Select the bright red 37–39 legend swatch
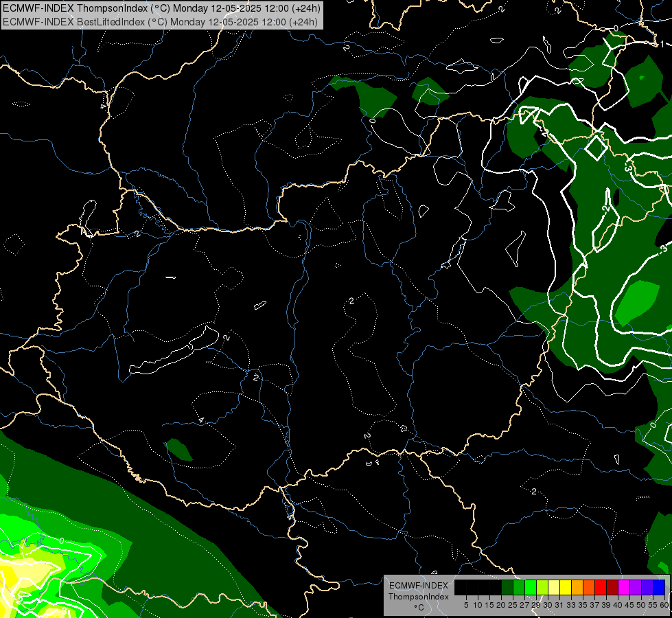This screenshot has width=672, height=618. (601, 587)
